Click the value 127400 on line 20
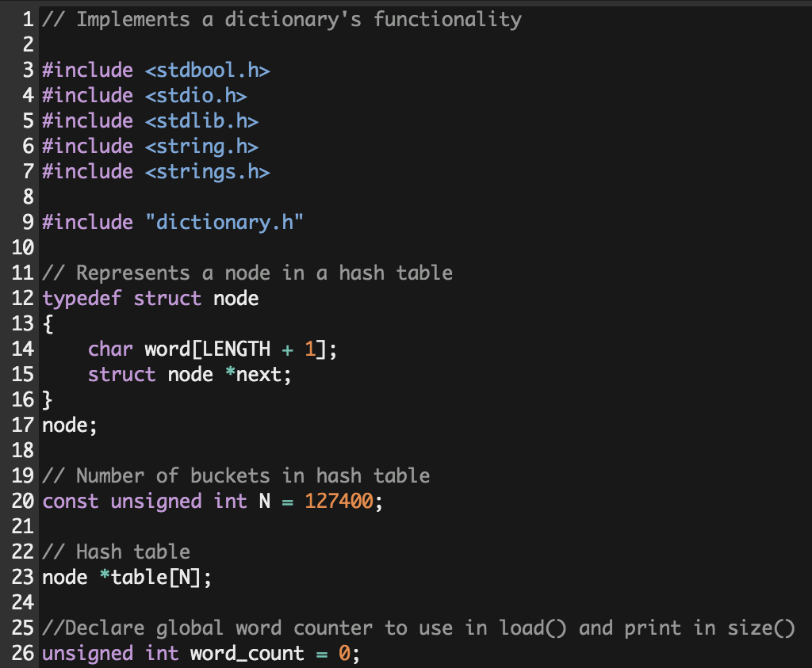Image resolution: width=812 pixels, height=668 pixels. (x=339, y=502)
